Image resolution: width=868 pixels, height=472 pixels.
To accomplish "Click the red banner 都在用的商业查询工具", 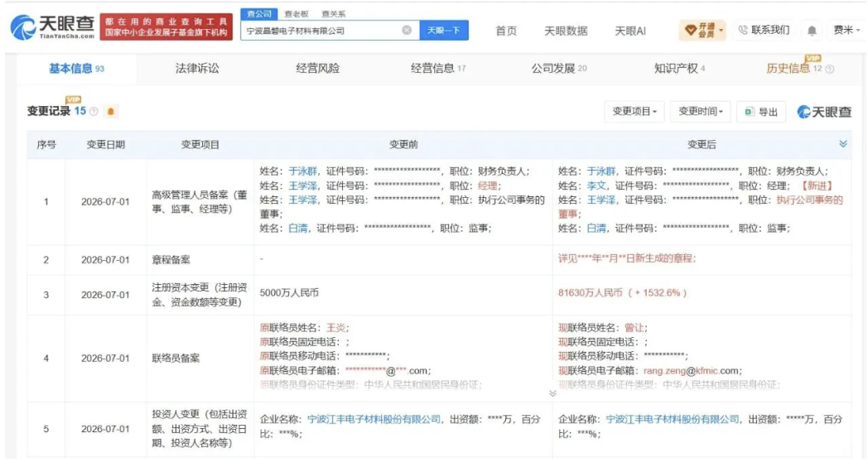I will click(x=166, y=26).
